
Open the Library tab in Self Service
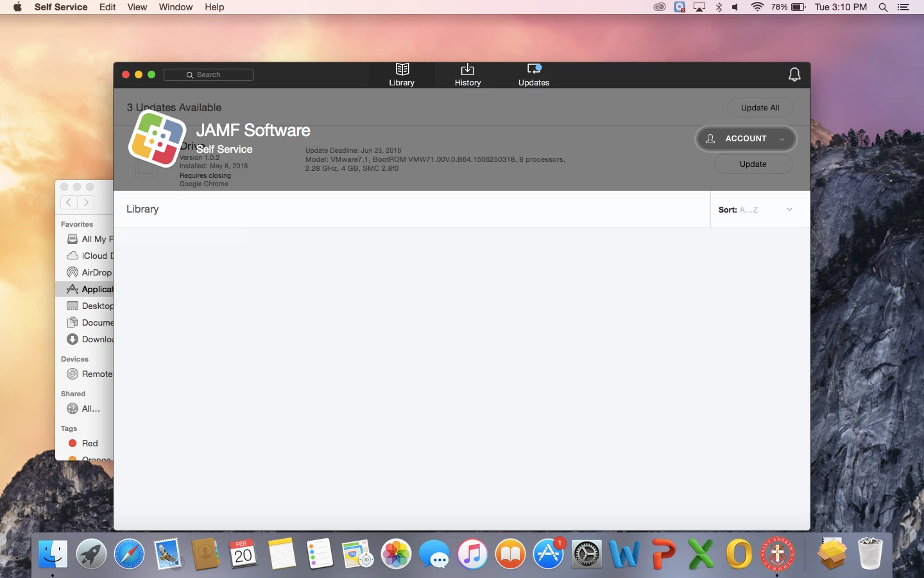point(402,74)
